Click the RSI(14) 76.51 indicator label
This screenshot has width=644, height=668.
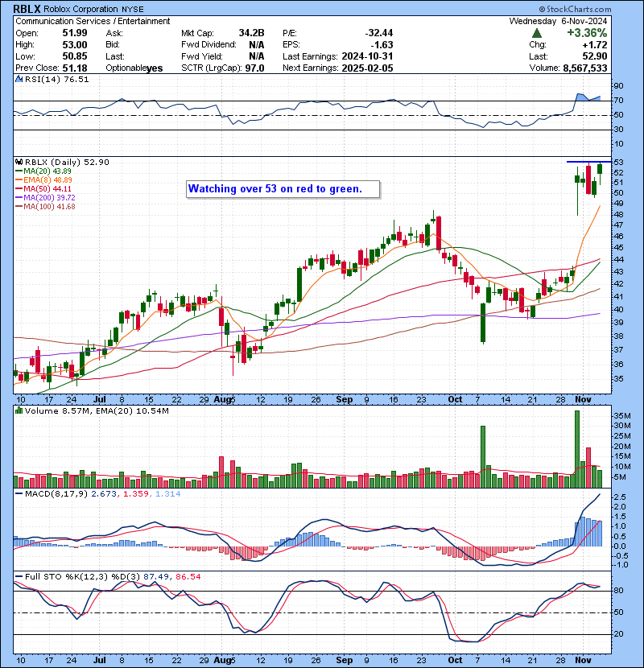[56, 79]
